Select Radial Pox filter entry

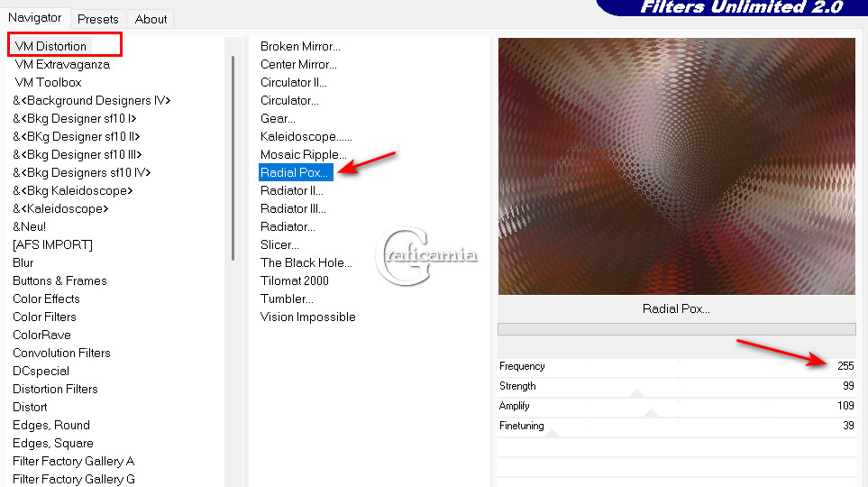[296, 172]
